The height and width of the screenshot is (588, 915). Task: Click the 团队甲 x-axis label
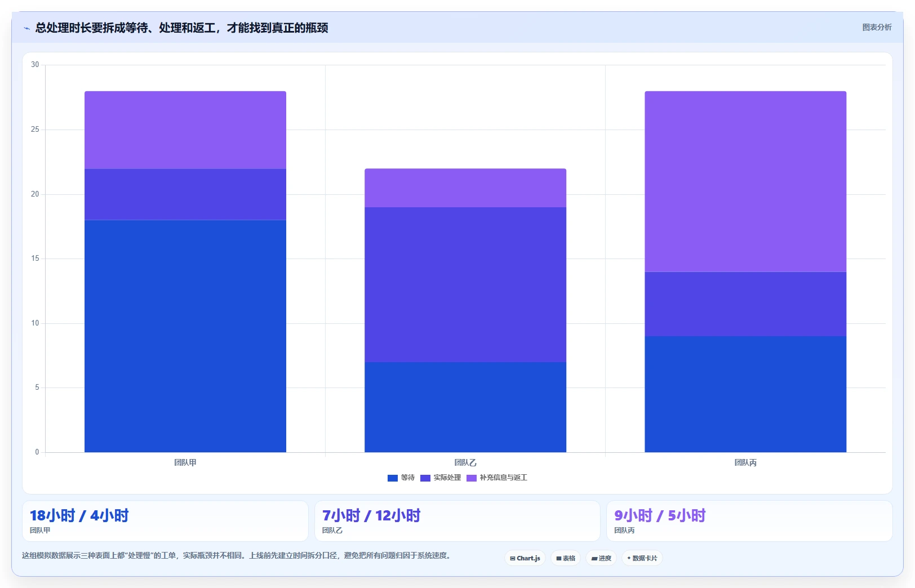pyautogui.click(x=185, y=462)
